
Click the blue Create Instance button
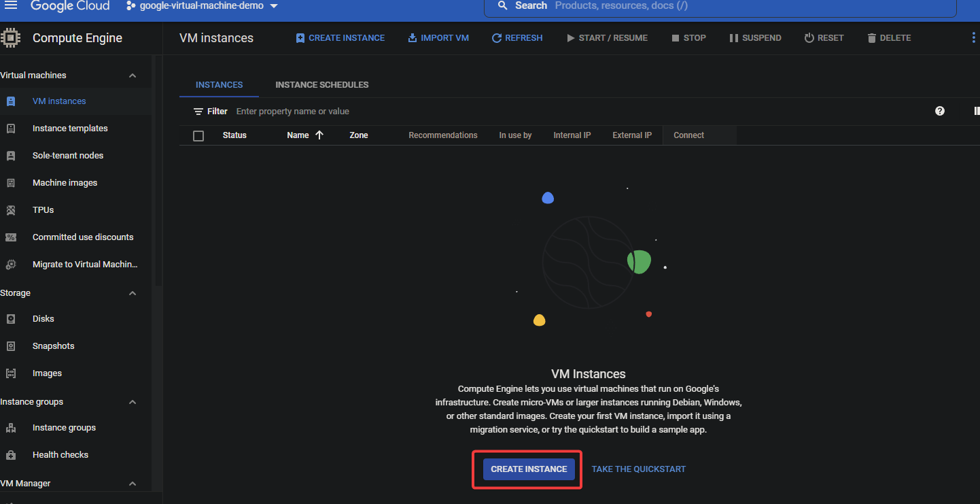pos(529,469)
